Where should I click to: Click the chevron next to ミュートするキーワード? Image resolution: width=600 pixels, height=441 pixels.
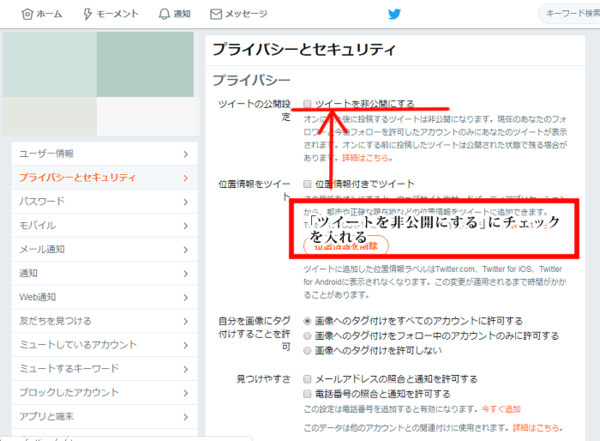click(x=186, y=369)
